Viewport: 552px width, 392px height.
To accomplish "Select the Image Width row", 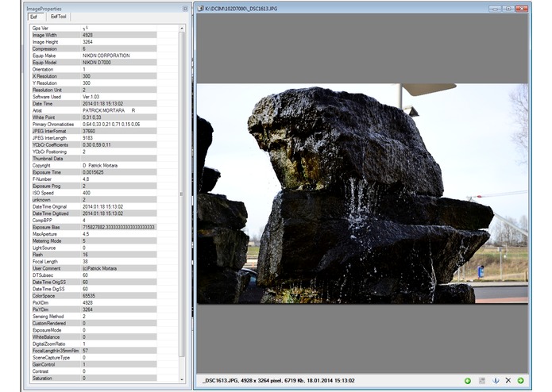I will 94,35.
